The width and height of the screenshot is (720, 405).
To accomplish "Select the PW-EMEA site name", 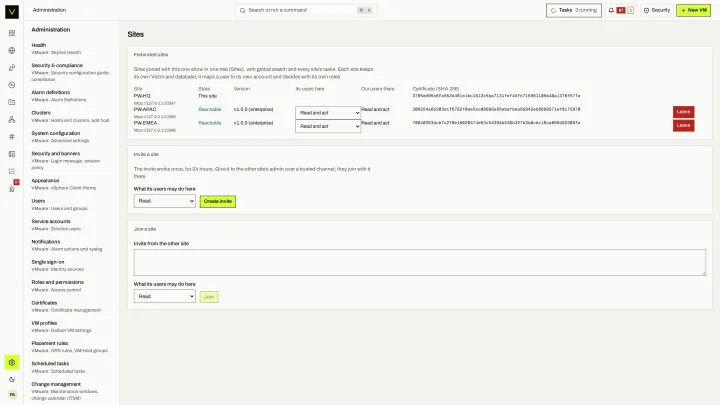I will [145, 123].
